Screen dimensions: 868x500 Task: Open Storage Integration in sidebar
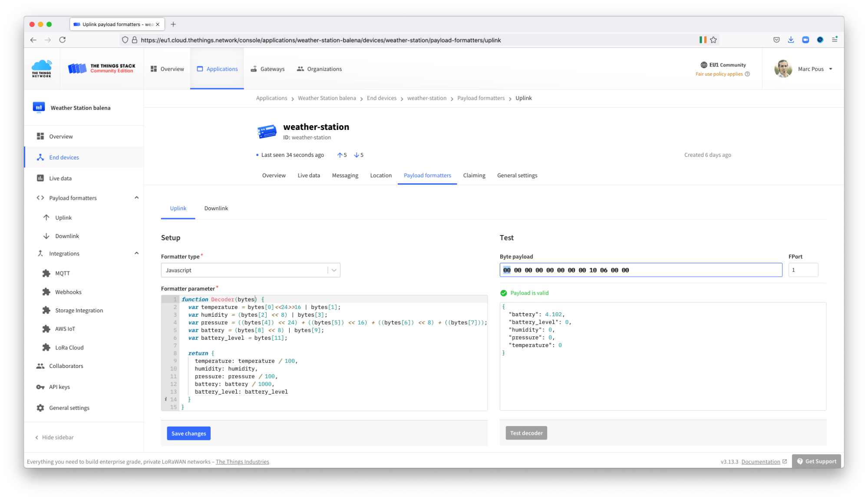79,310
